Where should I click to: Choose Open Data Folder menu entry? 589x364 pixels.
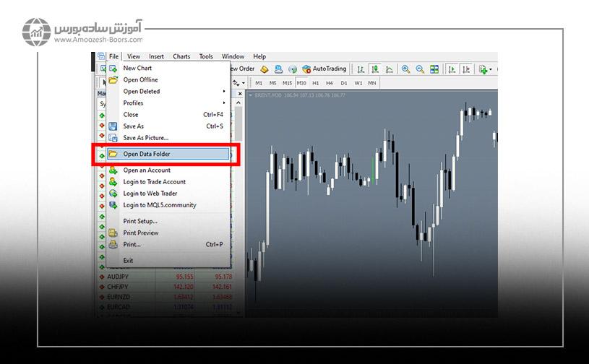tap(147, 154)
